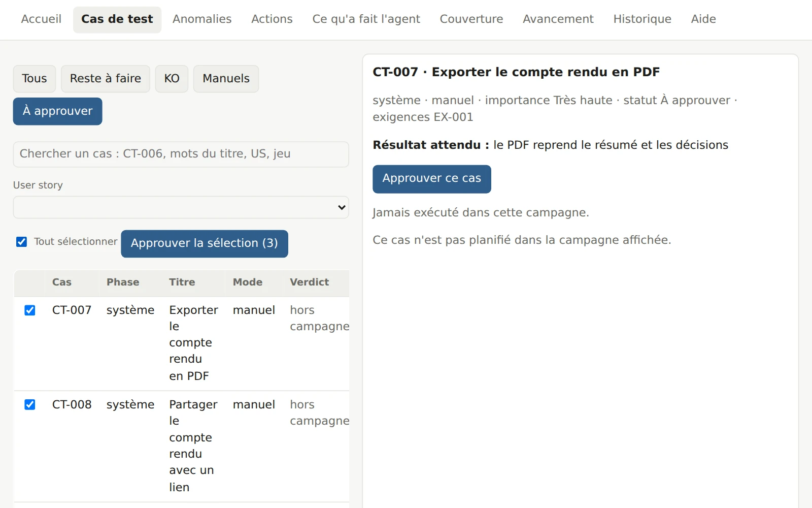The width and height of the screenshot is (812, 508).
Task: Open the Avancement tab
Action: tap(558, 19)
